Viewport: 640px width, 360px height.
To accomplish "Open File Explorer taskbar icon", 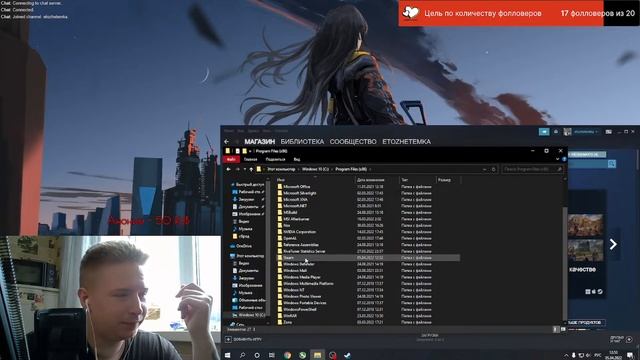I will pos(317,355).
